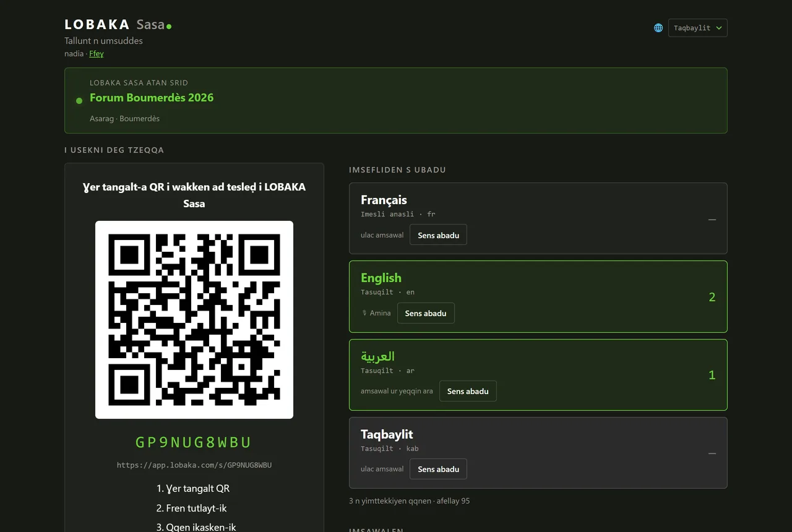Click 'ulac amsawal' in the Français card

coord(382,235)
